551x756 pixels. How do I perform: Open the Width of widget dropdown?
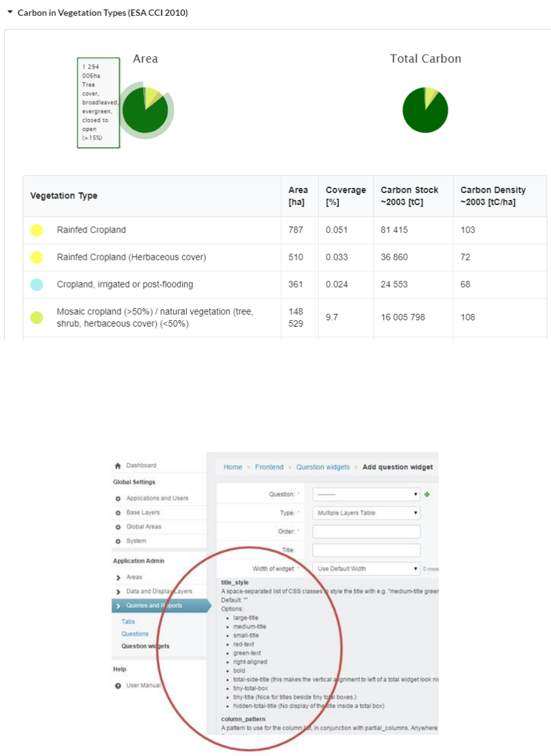pos(366,569)
